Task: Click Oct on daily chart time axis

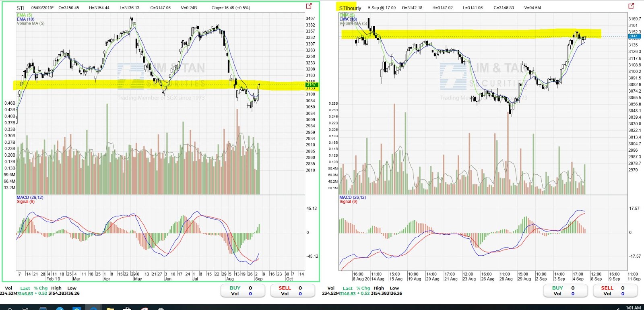Action: point(289,279)
